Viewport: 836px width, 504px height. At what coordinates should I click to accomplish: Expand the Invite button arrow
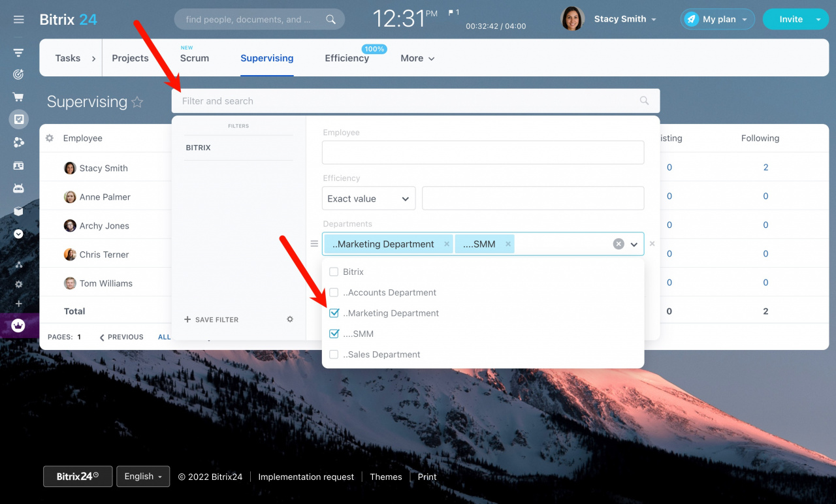click(818, 20)
